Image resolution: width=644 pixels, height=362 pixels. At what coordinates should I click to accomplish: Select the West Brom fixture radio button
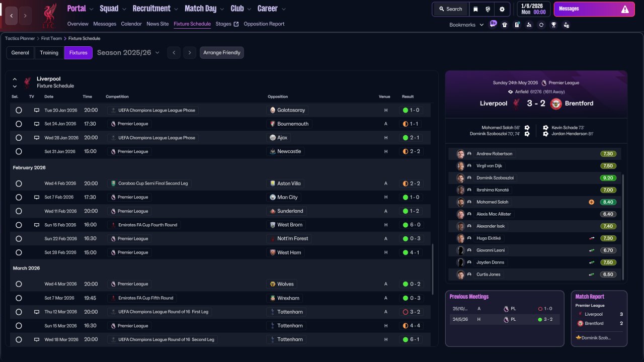tap(19, 225)
